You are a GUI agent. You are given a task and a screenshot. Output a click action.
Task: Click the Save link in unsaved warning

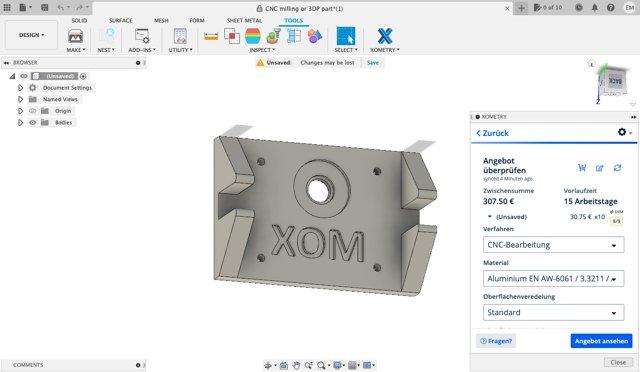(373, 63)
